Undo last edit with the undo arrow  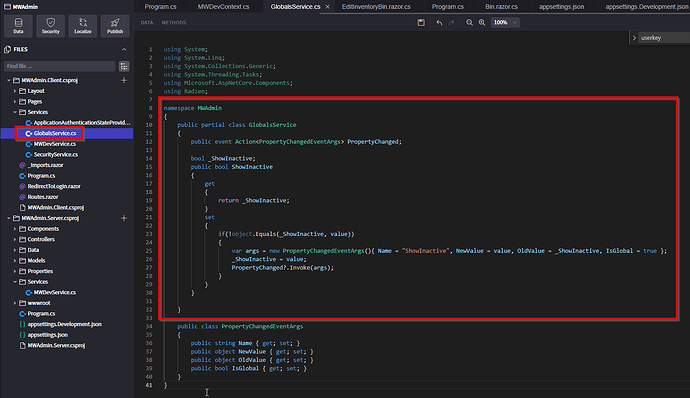click(x=439, y=22)
